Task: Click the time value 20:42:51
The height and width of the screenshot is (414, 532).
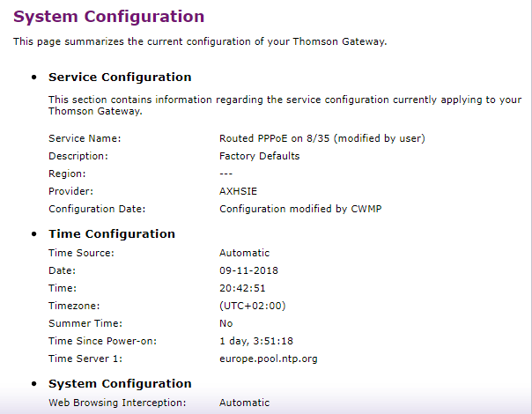Action: tap(240, 288)
